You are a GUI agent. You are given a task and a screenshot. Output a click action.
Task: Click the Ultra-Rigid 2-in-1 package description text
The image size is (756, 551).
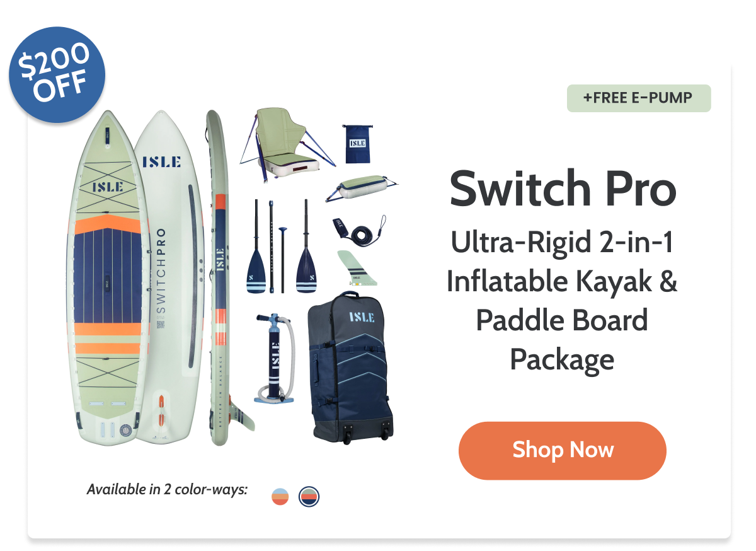click(x=563, y=301)
